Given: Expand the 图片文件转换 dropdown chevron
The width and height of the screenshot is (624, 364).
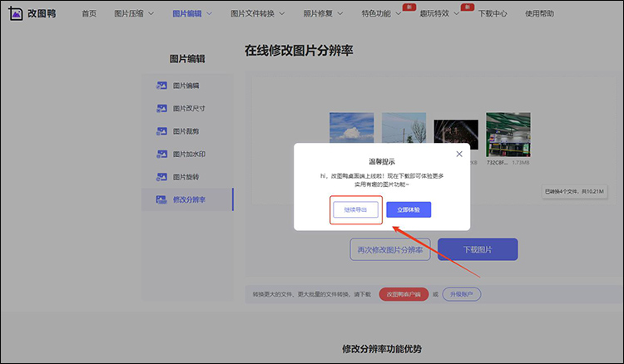Looking at the screenshot, I should 282,13.
